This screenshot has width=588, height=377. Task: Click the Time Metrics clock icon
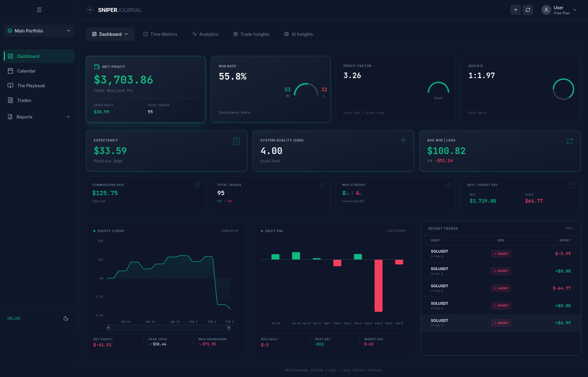click(x=146, y=34)
